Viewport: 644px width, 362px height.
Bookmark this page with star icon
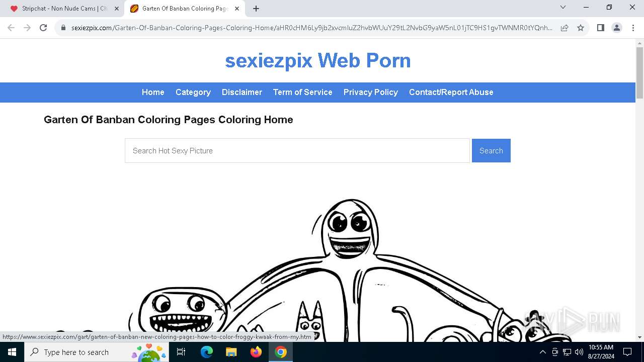[x=581, y=28]
